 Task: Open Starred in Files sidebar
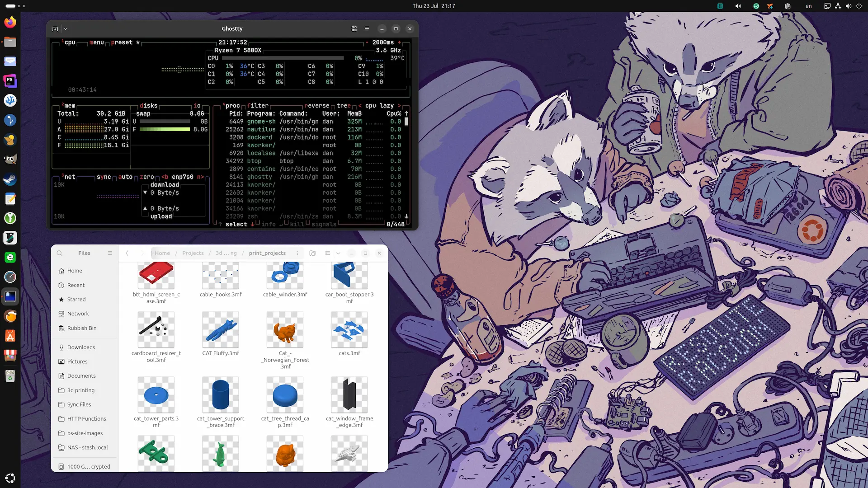[85, 299]
